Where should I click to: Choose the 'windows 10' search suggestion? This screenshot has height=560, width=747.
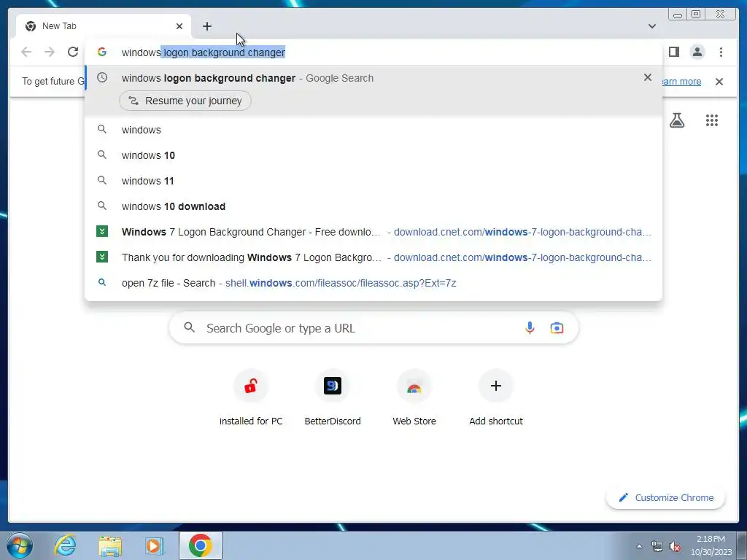pos(373,155)
